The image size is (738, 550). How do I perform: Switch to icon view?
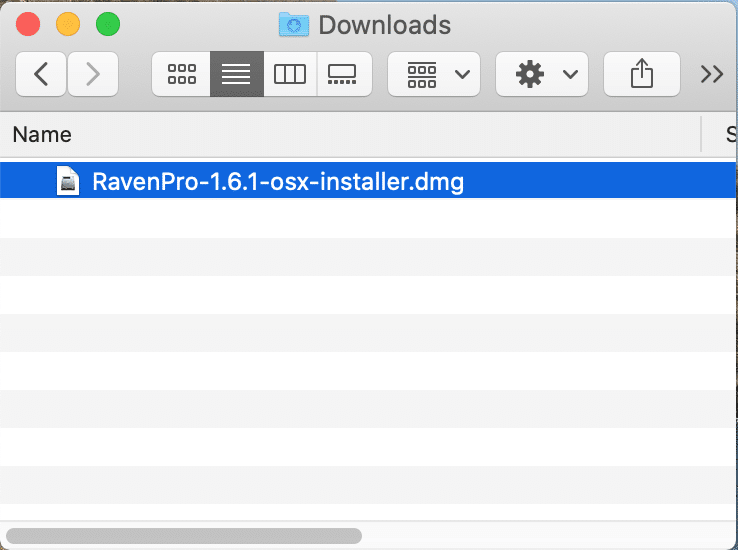181,74
